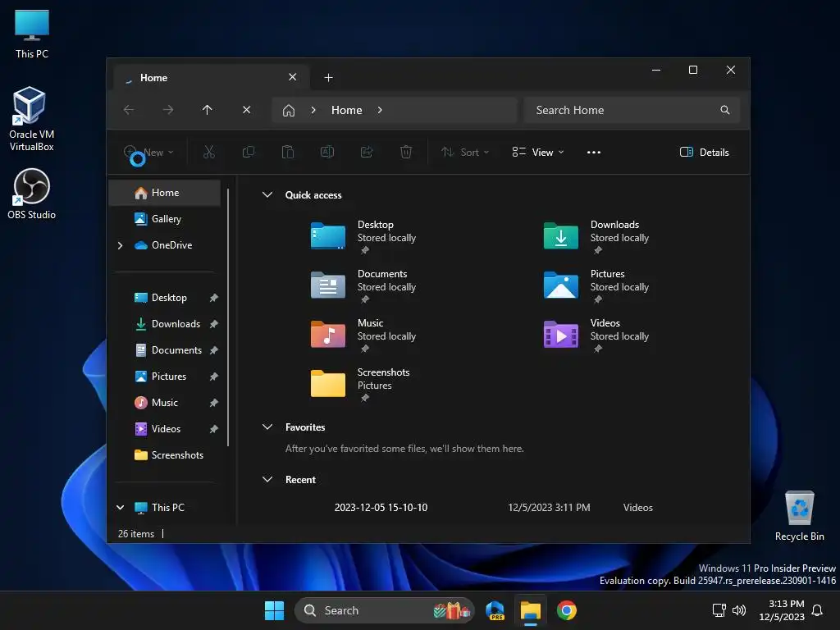Image resolution: width=840 pixels, height=630 pixels.
Task: Select This PC desktop icon
Action: pyautogui.click(x=32, y=33)
